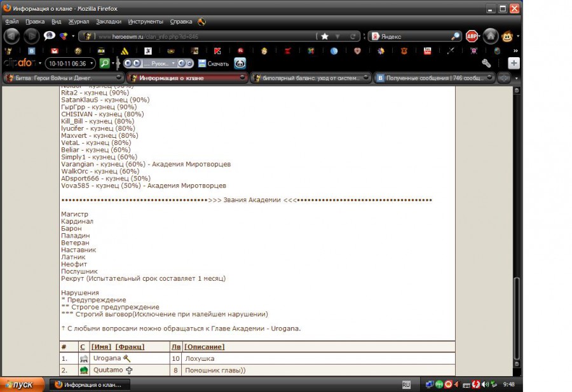Go back with the Back arrow button
This screenshot has width=572, height=392.
[11, 36]
